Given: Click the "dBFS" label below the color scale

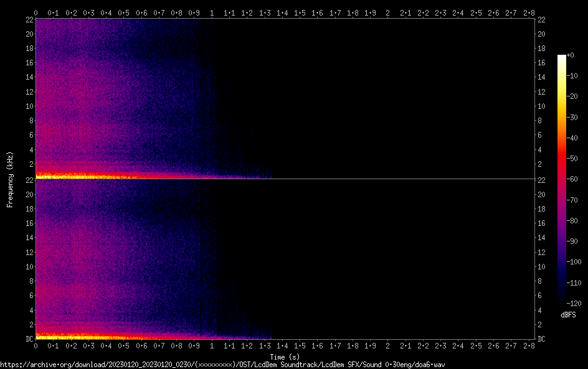Looking at the screenshot, I should [x=568, y=315].
